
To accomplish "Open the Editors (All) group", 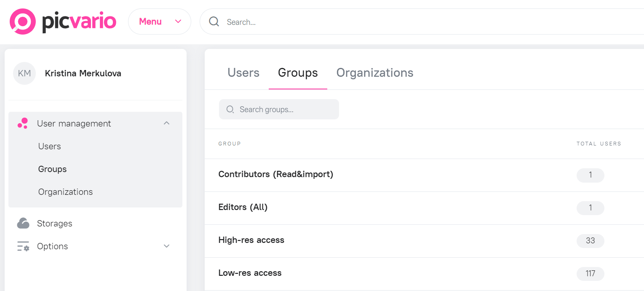I will [x=243, y=207].
